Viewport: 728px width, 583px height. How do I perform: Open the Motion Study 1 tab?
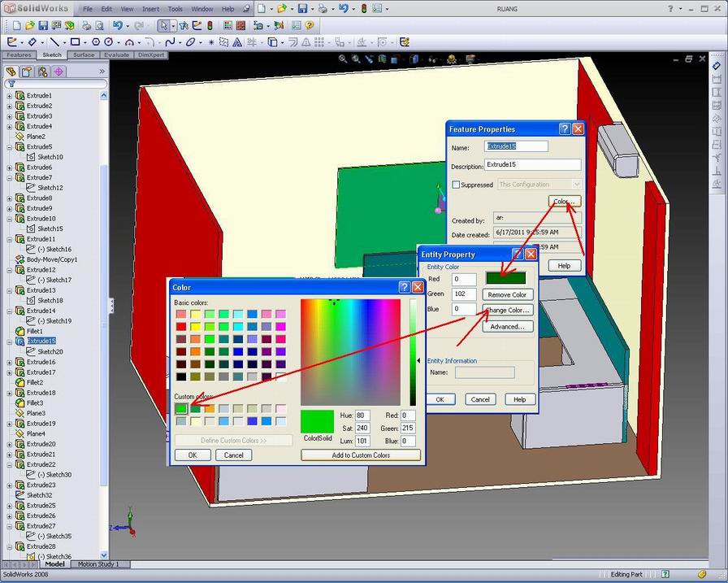coord(99,563)
